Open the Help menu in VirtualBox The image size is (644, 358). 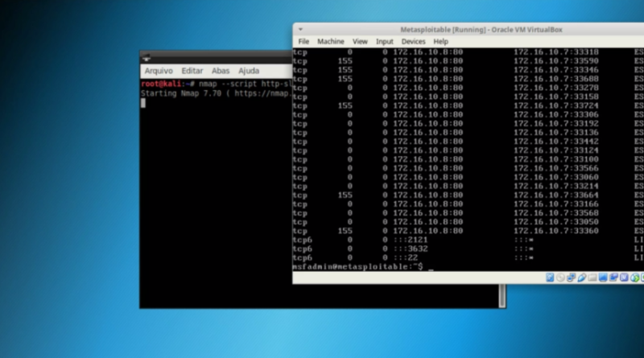[440, 42]
